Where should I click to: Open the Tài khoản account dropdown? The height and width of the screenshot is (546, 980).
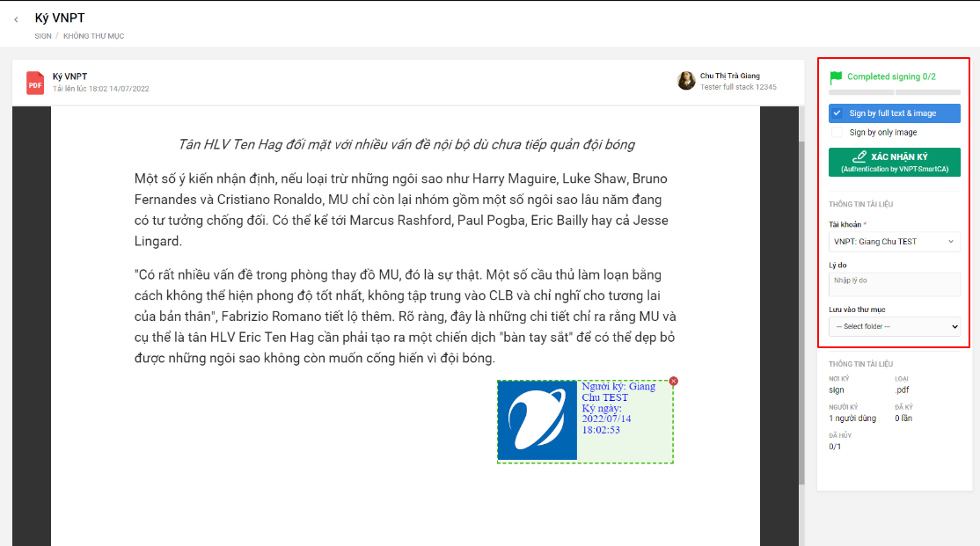(x=895, y=242)
